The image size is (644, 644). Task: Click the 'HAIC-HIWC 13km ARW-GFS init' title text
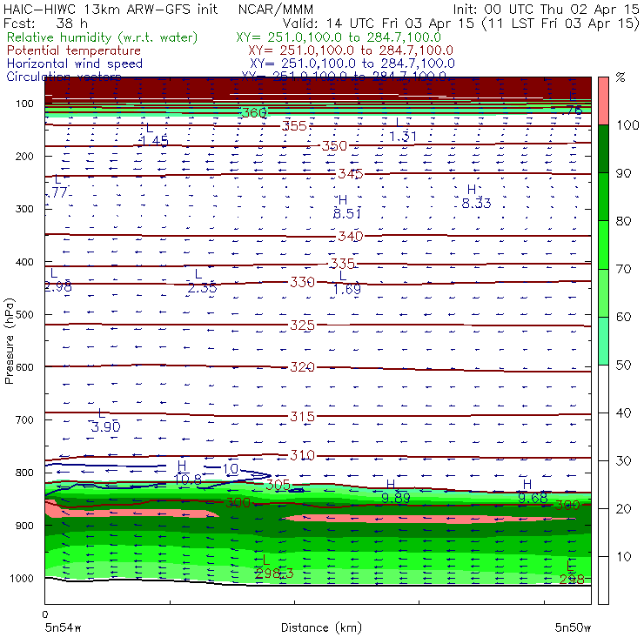pyautogui.click(x=111, y=9)
